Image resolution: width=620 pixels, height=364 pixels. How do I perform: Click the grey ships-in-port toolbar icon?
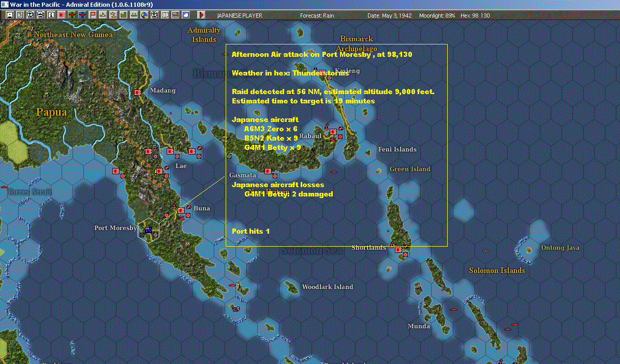coord(134,15)
